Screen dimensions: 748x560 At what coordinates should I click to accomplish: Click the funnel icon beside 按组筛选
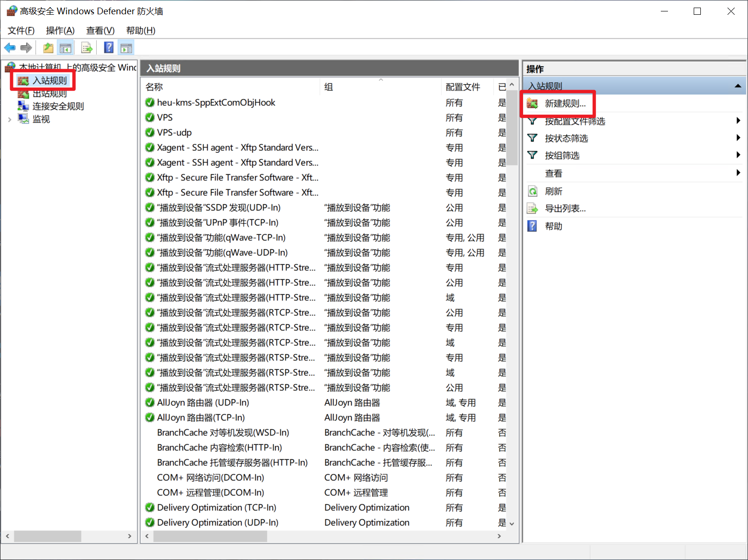[533, 155]
